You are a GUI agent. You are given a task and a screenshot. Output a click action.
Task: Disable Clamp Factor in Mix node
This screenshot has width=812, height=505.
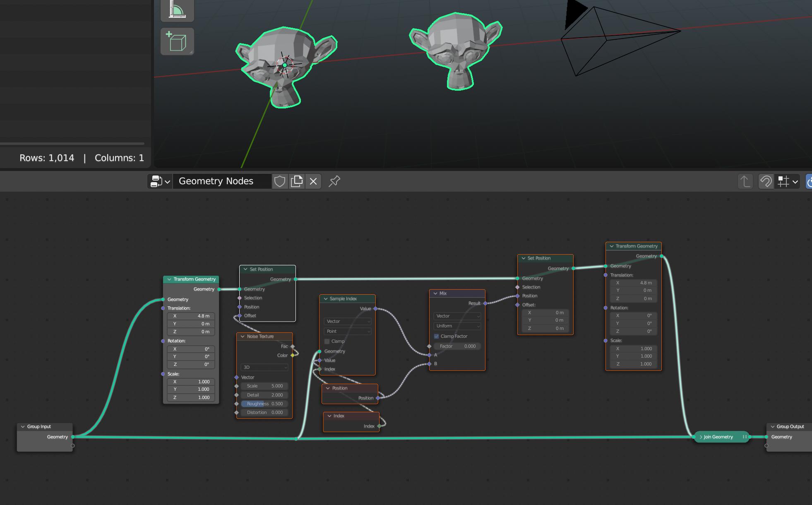coord(436,337)
